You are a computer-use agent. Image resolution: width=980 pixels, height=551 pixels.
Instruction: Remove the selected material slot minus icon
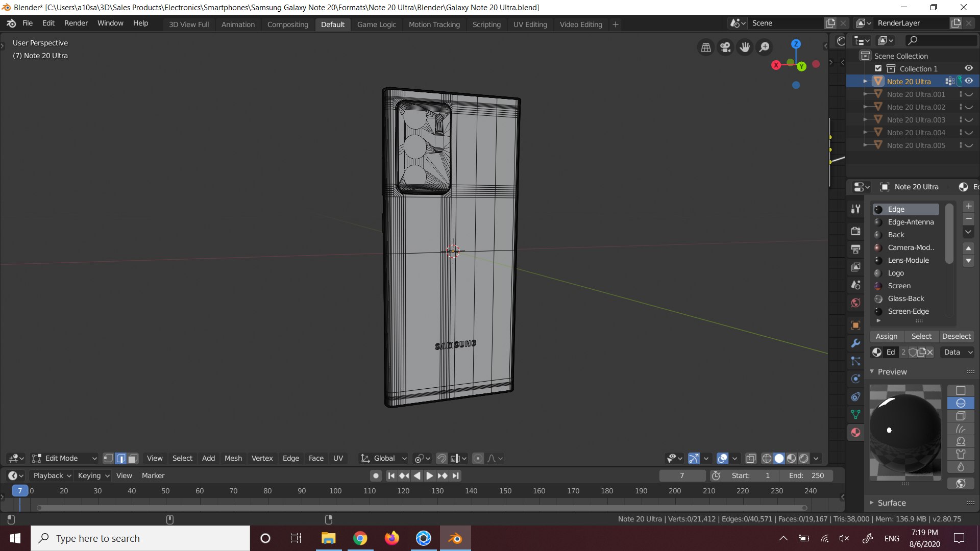coord(968,219)
